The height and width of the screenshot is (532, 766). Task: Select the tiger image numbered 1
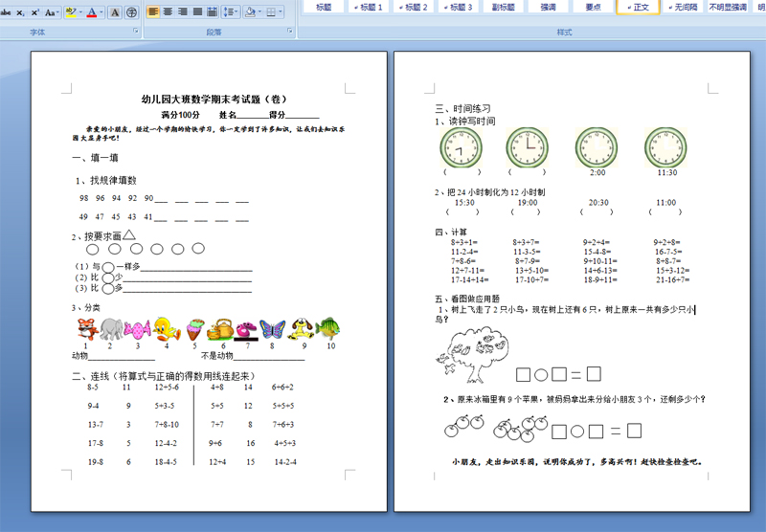pyautogui.click(x=87, y=328)
